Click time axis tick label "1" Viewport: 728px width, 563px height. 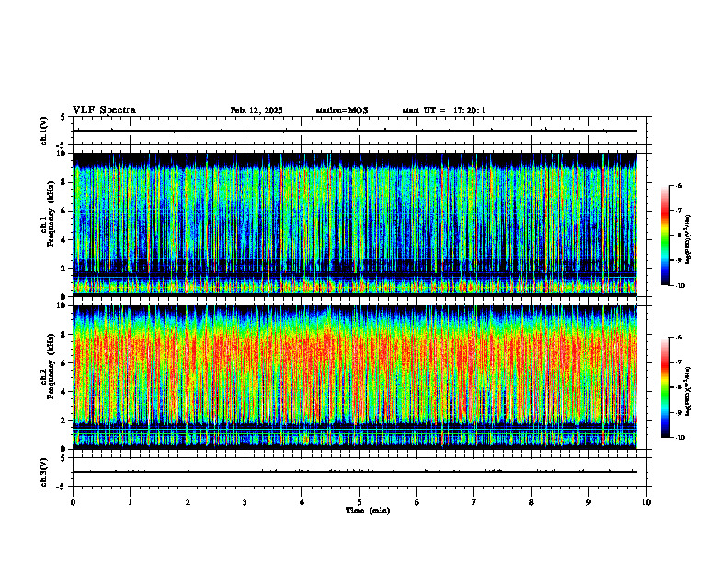130,502
